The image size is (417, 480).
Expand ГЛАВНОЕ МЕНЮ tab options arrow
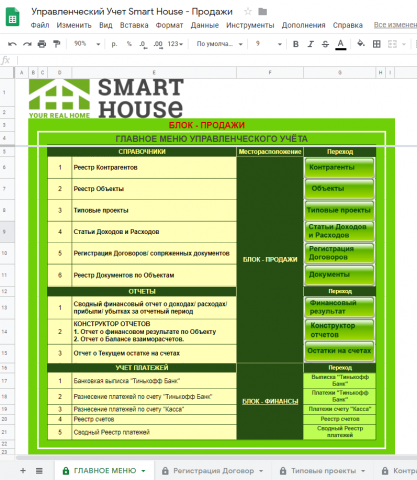[x=143, y=471]
